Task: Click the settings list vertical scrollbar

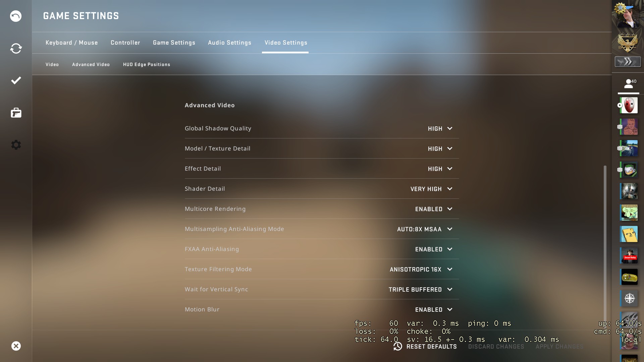Action: [x=605, y=241]
